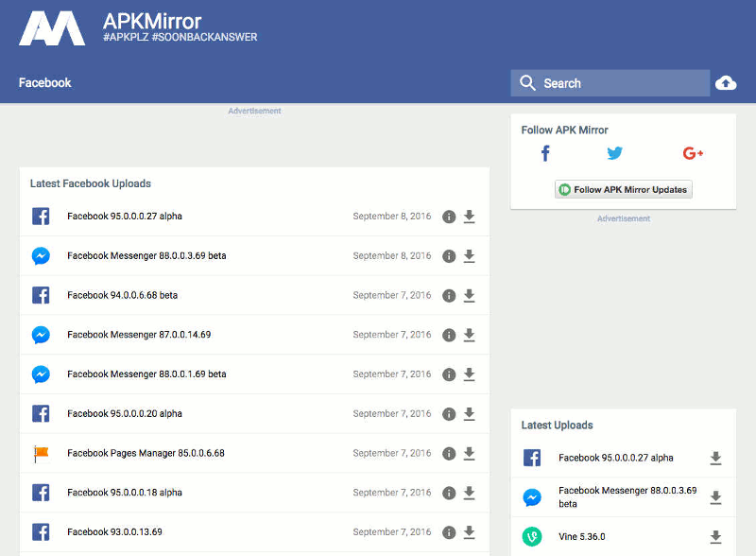Click the Follow APK Mirror Updates button

coord(623,189)
